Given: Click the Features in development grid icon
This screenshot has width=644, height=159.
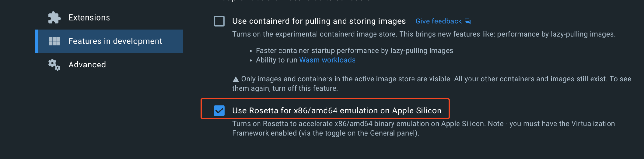Looking at the screenshot, I should tap(54, 41).
